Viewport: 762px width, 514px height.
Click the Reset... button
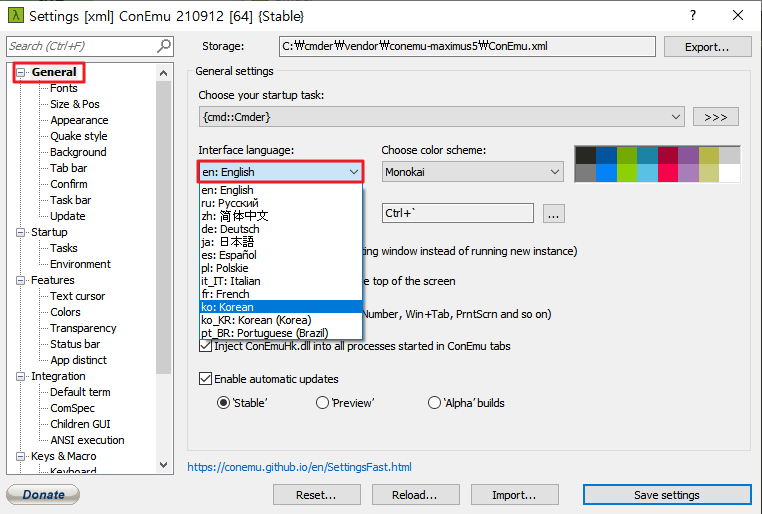tap(316, 495)
